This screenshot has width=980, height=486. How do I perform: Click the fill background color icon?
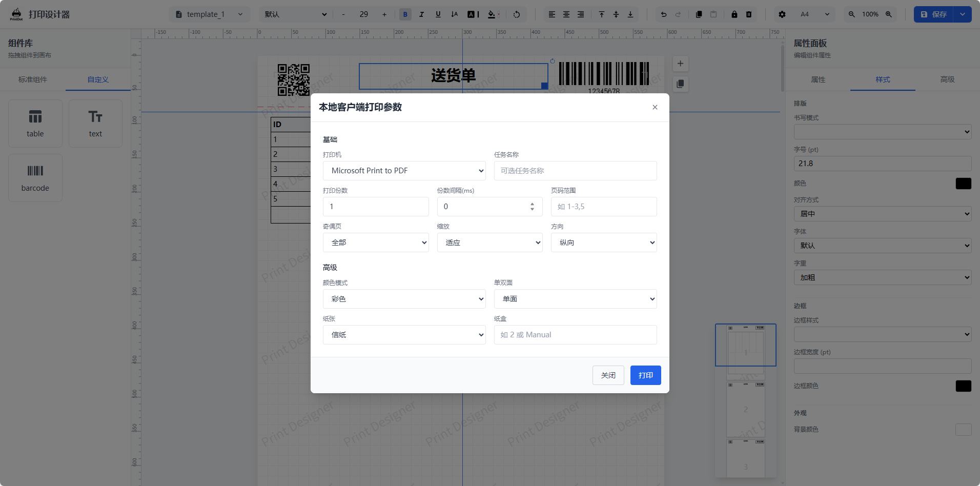[x=493, y=14]
